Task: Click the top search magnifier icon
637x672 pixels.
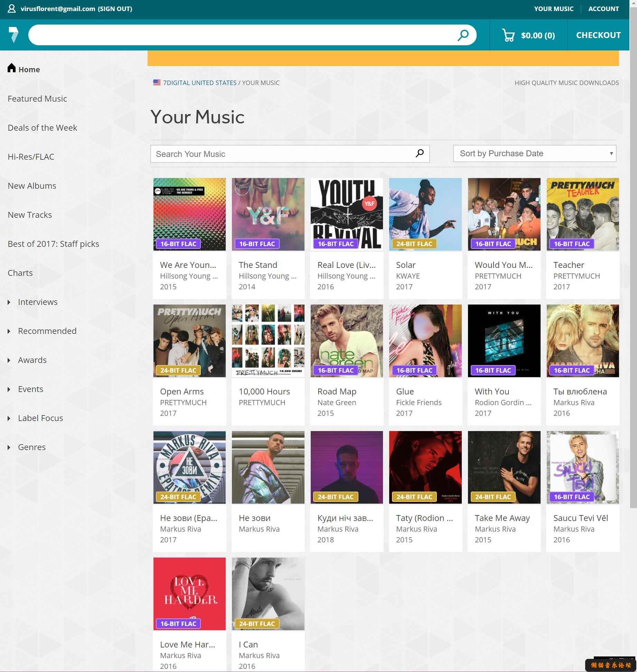Action: click(x=463, y=35)
